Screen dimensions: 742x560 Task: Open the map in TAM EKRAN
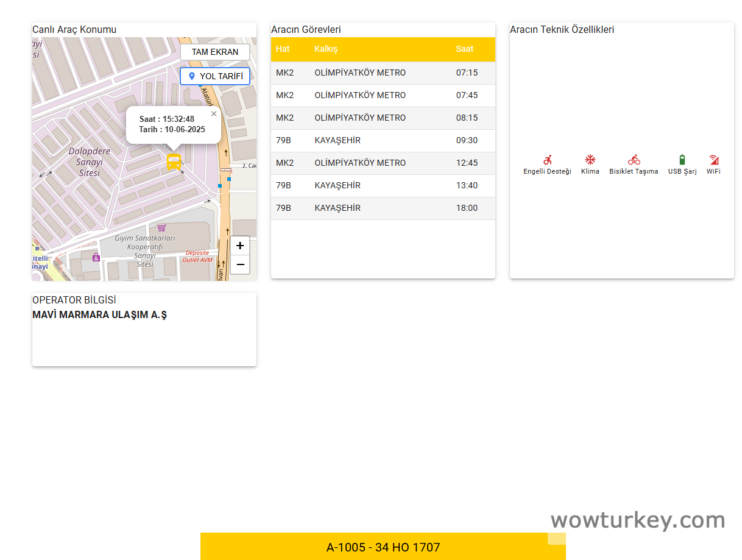214,52
